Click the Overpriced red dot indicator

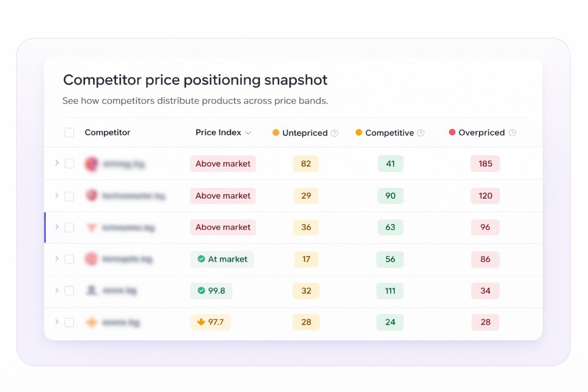(x=452, y=133)
